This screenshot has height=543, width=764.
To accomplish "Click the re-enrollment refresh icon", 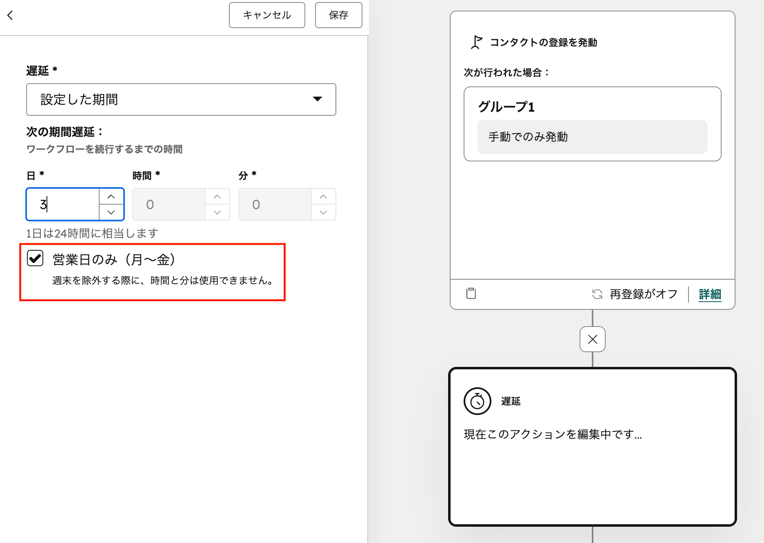I will point(597,294).
